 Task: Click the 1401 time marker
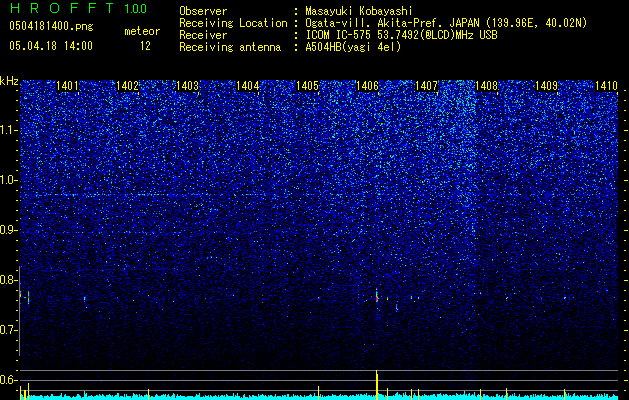click(x=67, y=86)
